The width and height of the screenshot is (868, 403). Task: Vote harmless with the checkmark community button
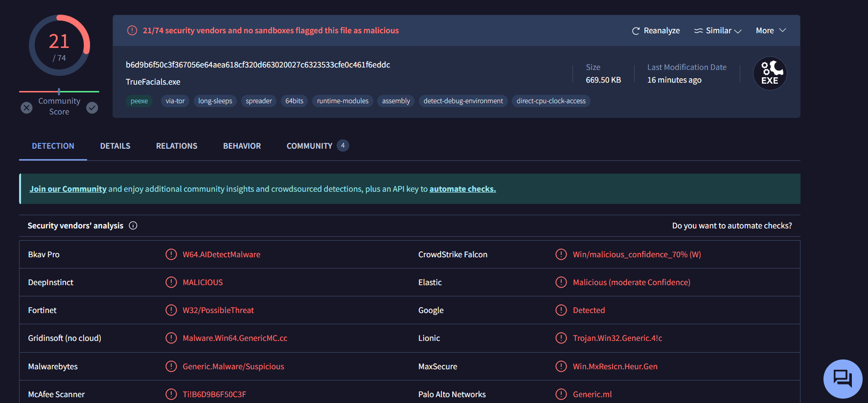pyautogui.click(x=92, y=108)
